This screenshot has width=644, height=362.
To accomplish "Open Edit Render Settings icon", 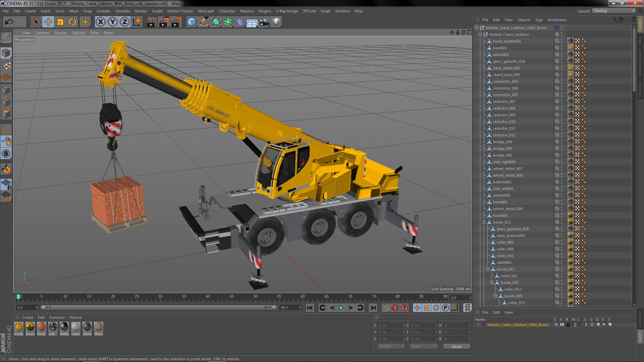I will coord(176,22).
